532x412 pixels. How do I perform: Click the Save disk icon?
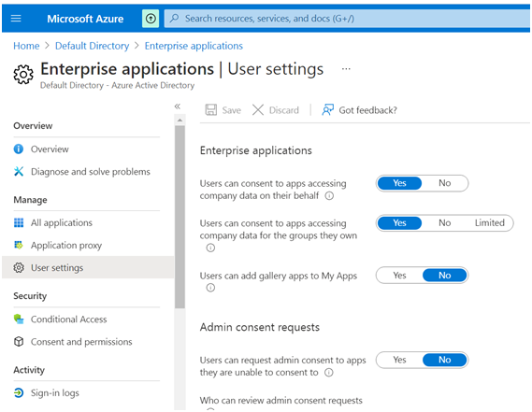click(x=211, y=110)
